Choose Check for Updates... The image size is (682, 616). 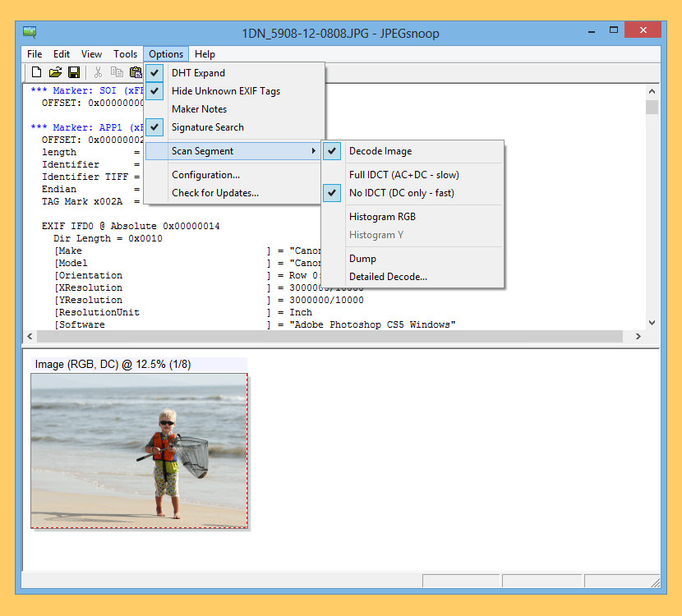coord(234,193)
